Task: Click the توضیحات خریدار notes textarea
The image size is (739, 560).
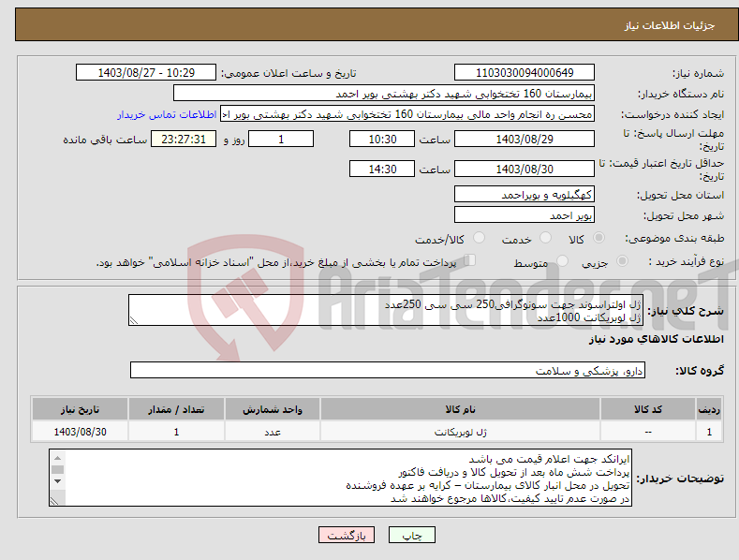Action: [x=340, y=478]
